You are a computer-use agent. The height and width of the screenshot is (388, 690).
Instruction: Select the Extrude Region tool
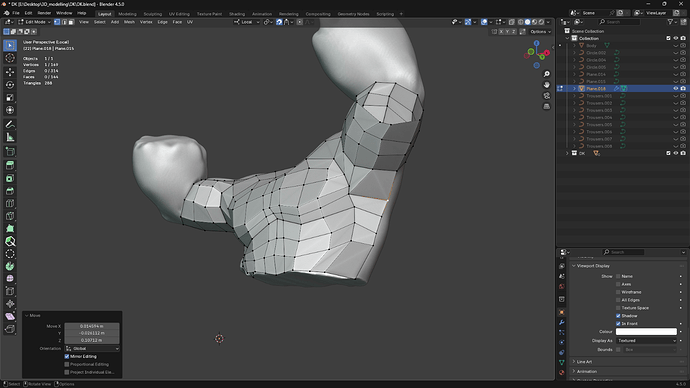click(10, 165)
